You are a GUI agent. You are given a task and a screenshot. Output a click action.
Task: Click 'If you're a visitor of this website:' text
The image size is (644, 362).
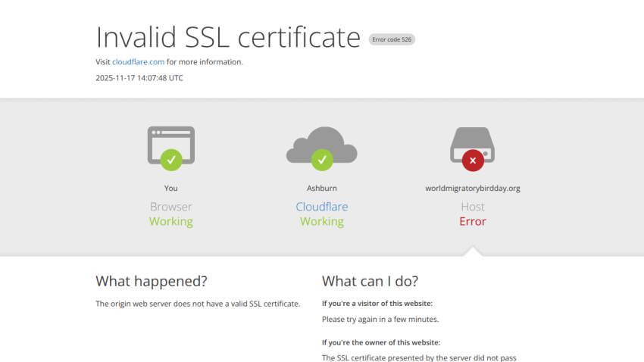pos(377,304)
